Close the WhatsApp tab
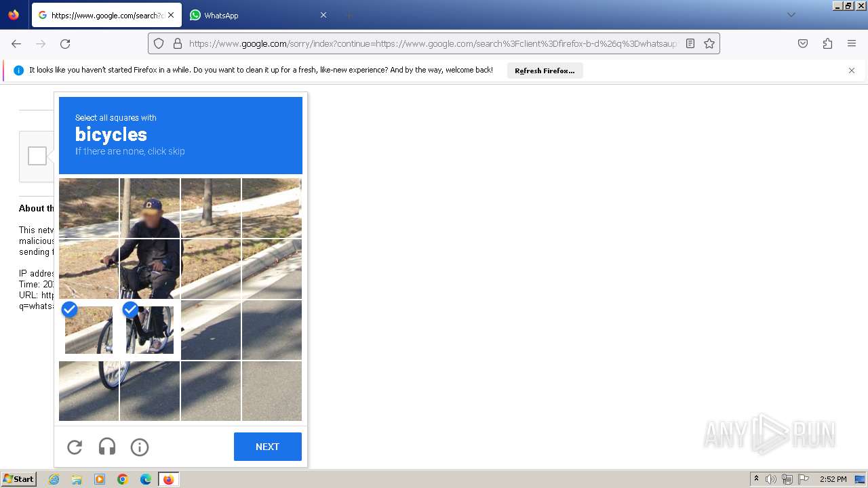Screen dimensions: 868x488 tap(323, 15)
